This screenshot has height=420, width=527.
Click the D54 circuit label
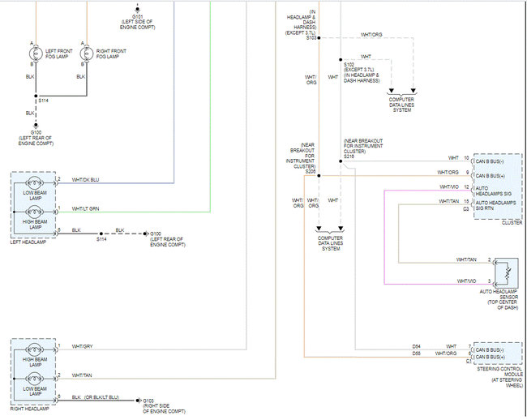point(416,346)
